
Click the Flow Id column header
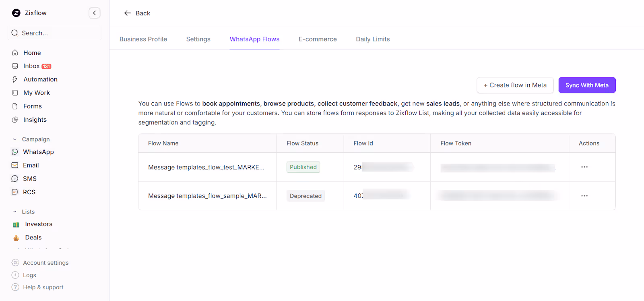[363, 143]
